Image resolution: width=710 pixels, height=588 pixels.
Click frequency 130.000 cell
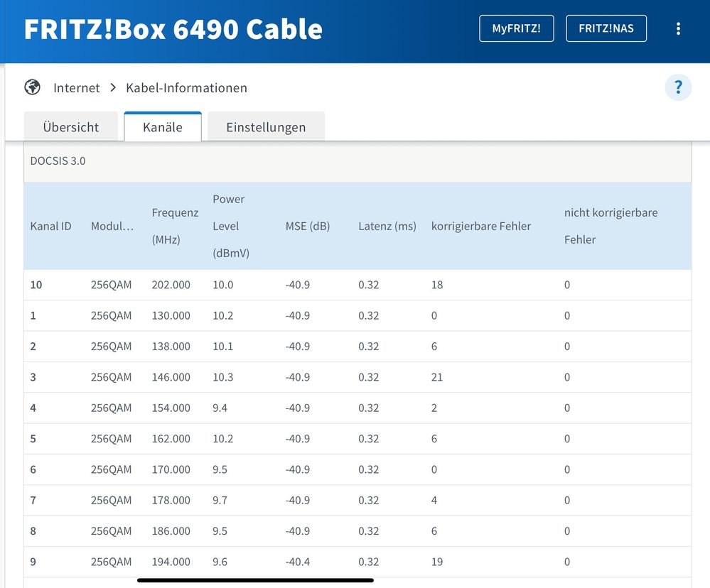(x=171, y=316)
